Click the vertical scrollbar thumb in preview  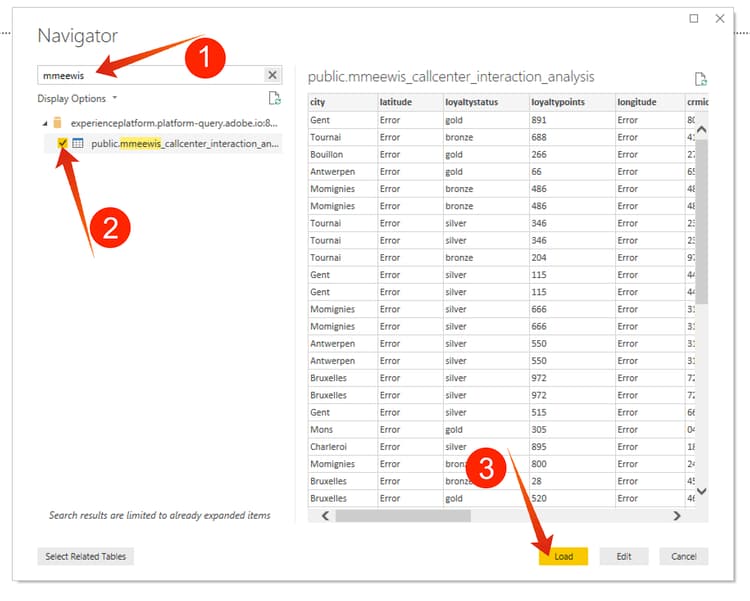pos(702,222)
